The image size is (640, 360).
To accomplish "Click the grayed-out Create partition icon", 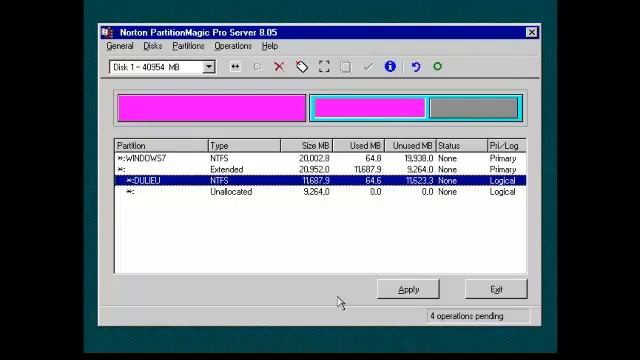I will click(x=257, y=67).
